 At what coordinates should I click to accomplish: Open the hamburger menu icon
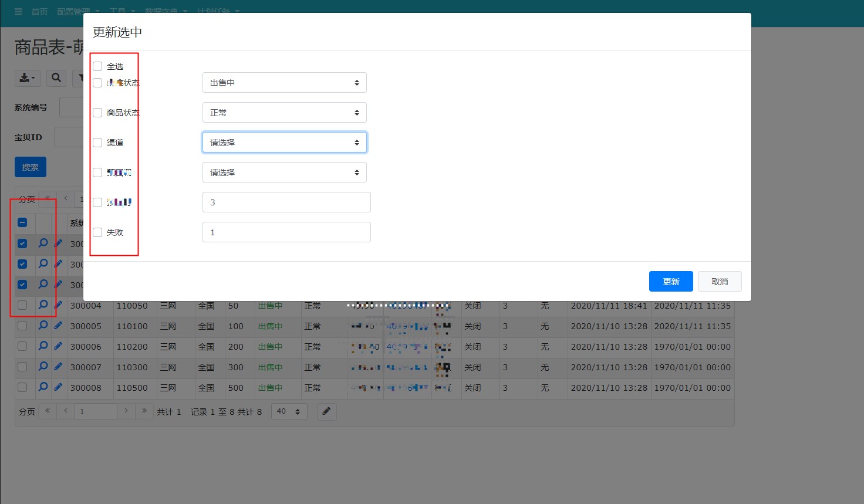tap(18, 12)
